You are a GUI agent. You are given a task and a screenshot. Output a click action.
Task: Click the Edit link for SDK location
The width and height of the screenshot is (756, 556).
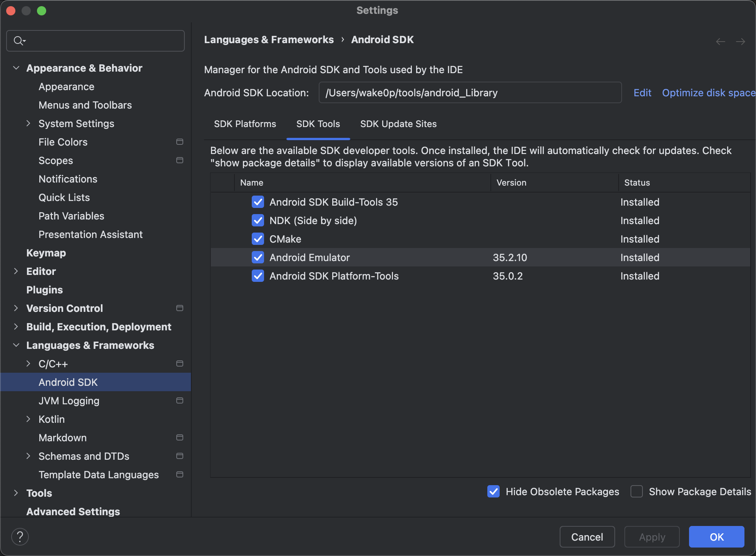642,93
